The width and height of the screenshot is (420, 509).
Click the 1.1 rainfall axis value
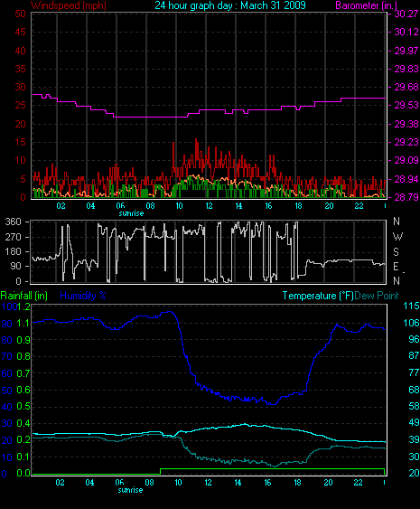23,323
